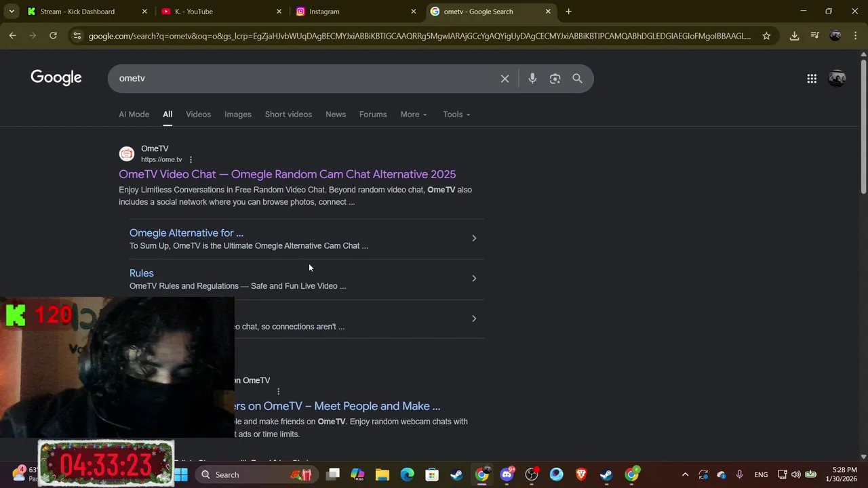The height and width of the screenshot is (488, 868).
Task: Open 'OmeTV – Meet People and Make ...' result
Action: coord(338,406)
